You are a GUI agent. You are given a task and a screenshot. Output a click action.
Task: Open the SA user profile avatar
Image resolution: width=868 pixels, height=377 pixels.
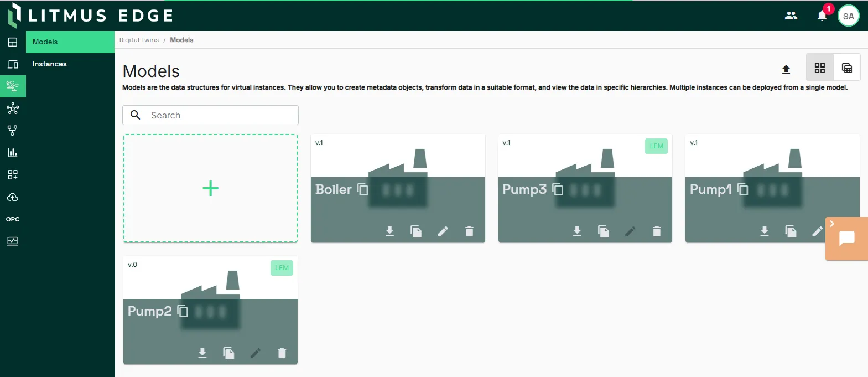(x=849, y=16)
